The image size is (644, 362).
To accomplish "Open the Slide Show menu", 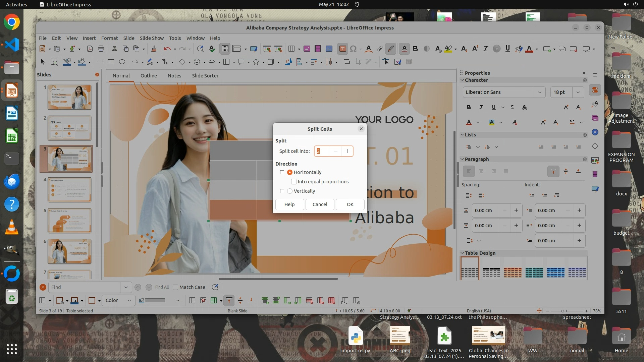I will (x=152, y=38).
